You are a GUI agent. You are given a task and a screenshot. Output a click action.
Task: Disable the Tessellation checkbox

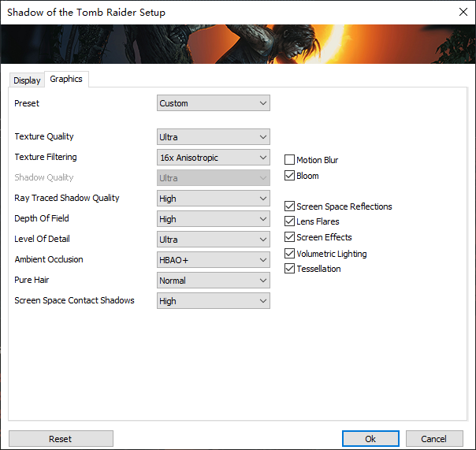click(x=289, y=269)
